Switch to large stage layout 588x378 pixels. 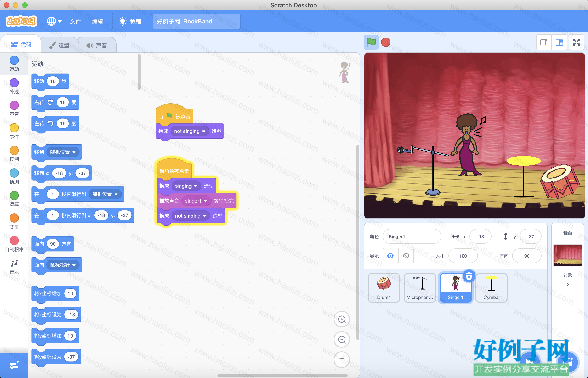[x=559, y=43]
